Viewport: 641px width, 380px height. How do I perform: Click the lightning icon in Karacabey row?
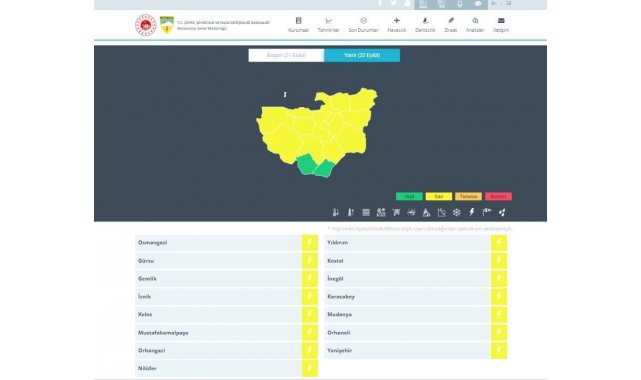[499, 296]
